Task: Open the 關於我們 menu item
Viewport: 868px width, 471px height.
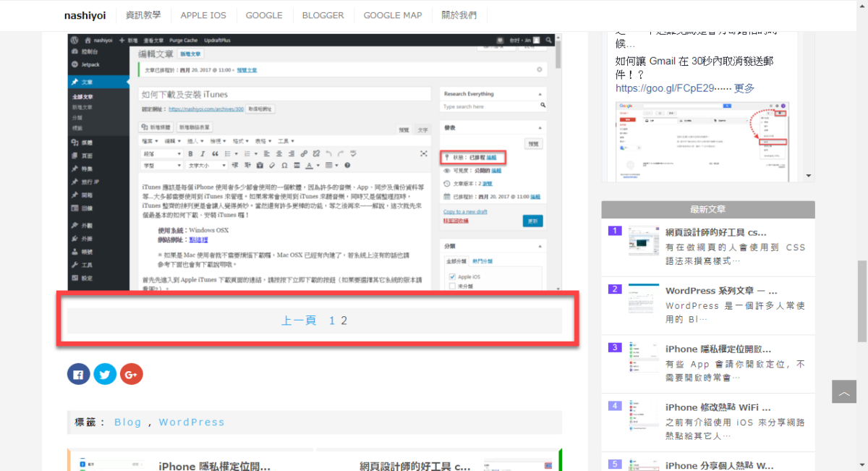Action: pyautogui.click(x=459, y=15)
